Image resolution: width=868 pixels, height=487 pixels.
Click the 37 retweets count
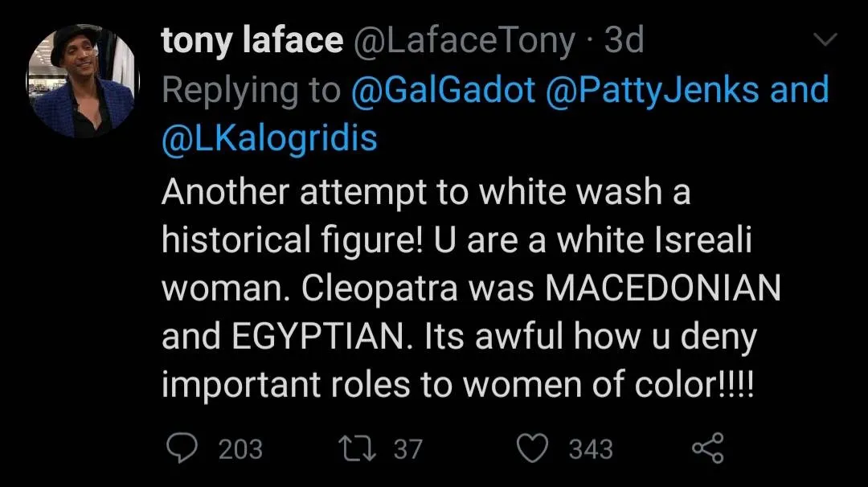tap(407, 448)
